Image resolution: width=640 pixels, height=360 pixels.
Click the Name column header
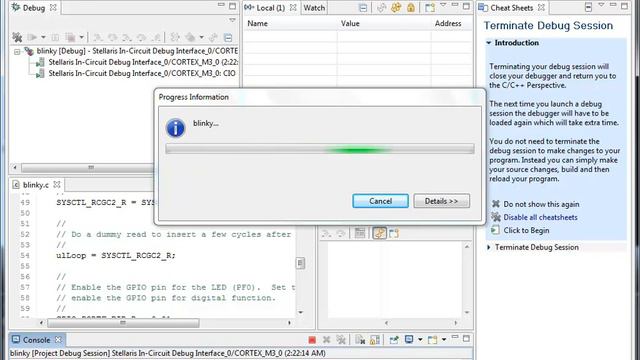[x=290, y=24]
